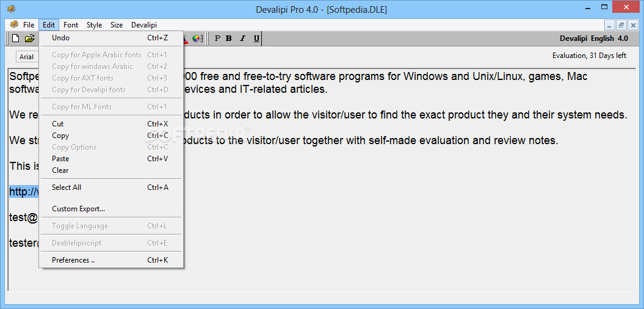Image resolution: width=644 pixels, height=309 pixels.
Task: Choose Paste from the Edit menu
Action: tap(111, 159)
